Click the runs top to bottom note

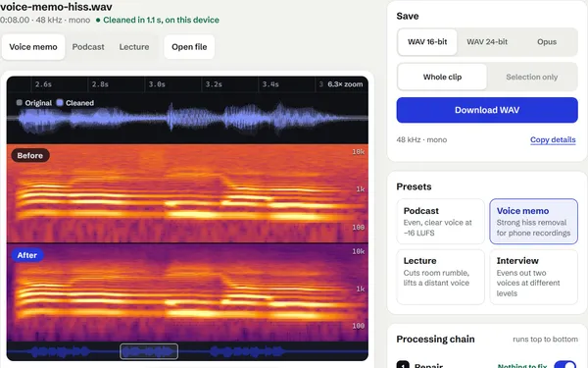pos(545,340)
